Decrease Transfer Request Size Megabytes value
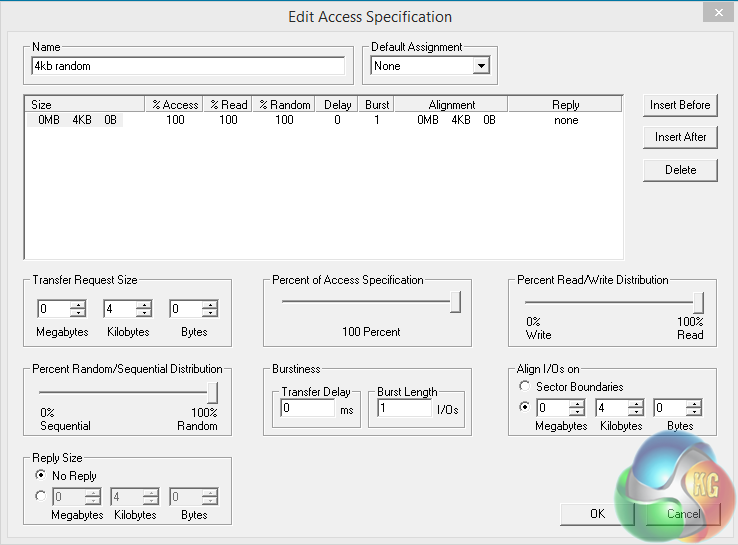This screenshot has height=545, width=738. point(78,314)
